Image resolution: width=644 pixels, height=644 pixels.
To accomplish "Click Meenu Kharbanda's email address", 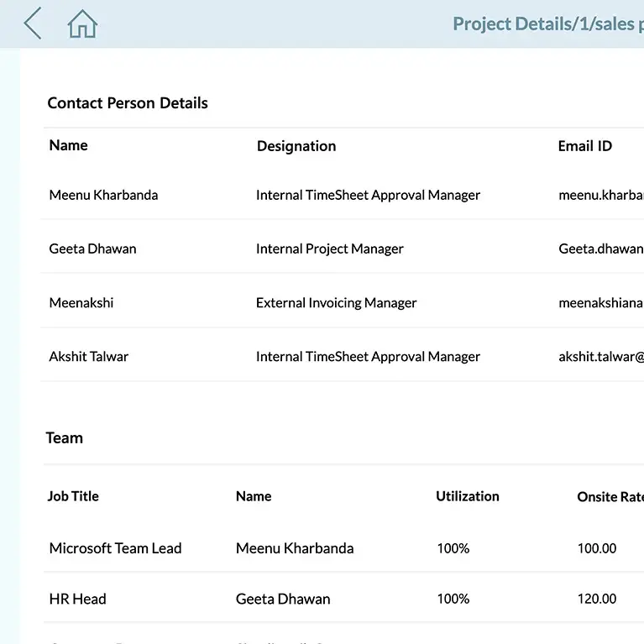I will [x=600, y=195].
